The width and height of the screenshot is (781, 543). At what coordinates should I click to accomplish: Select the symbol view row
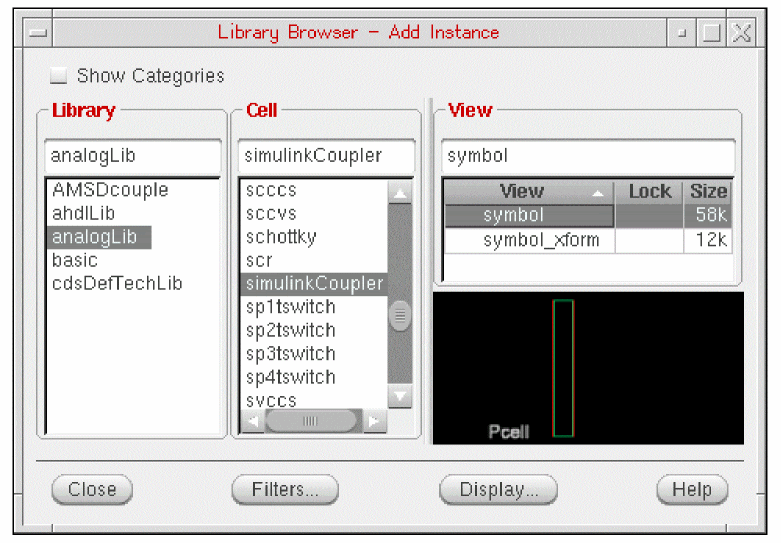588,215
